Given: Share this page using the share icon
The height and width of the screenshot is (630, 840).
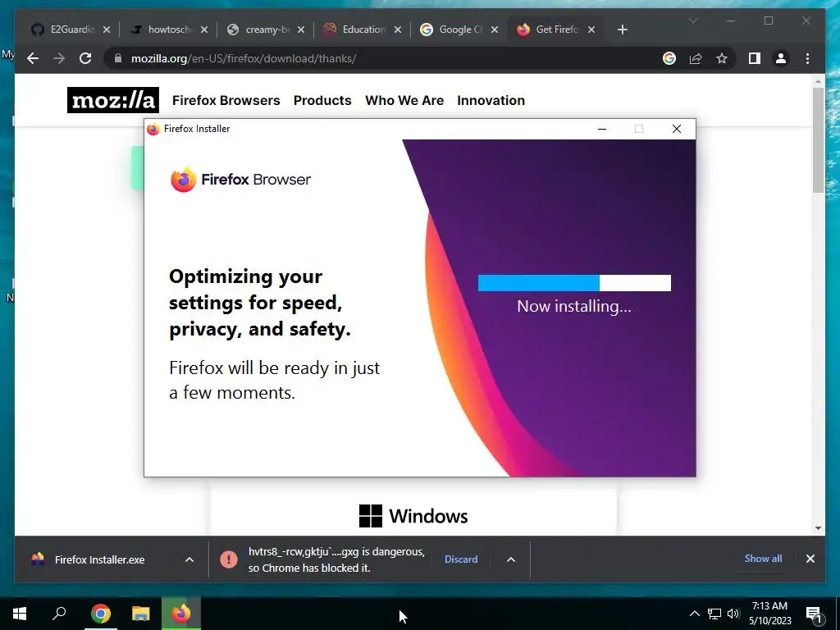Looking at the screenshot, I should point(696,58).
